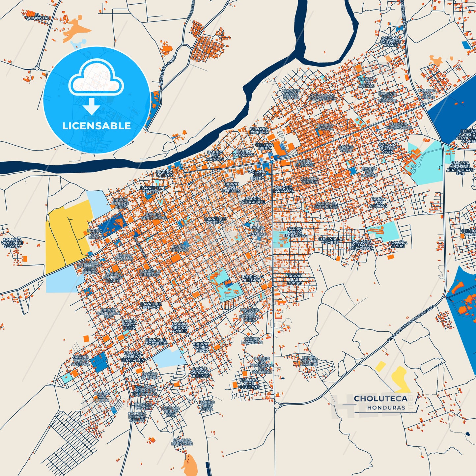Screen dimensions: 476x476
Task: Click the Barrio El Cortijo label
Action: [215, 220]
